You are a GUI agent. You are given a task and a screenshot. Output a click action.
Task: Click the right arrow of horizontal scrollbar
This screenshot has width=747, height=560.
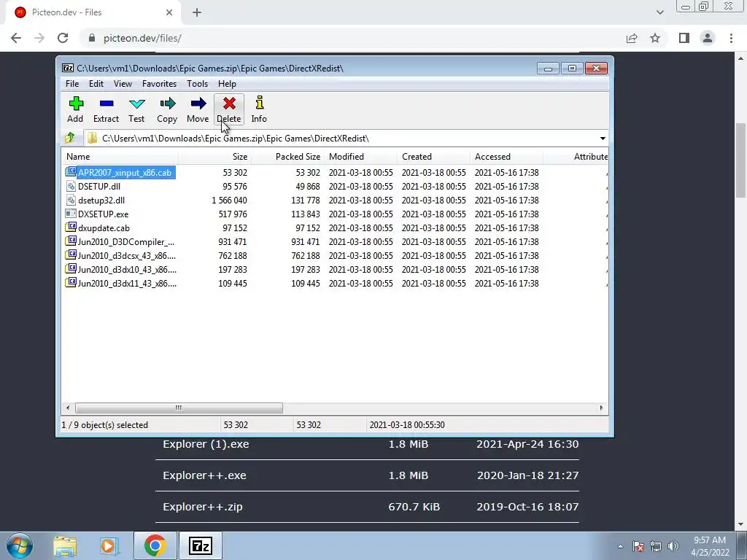point(601,408)
